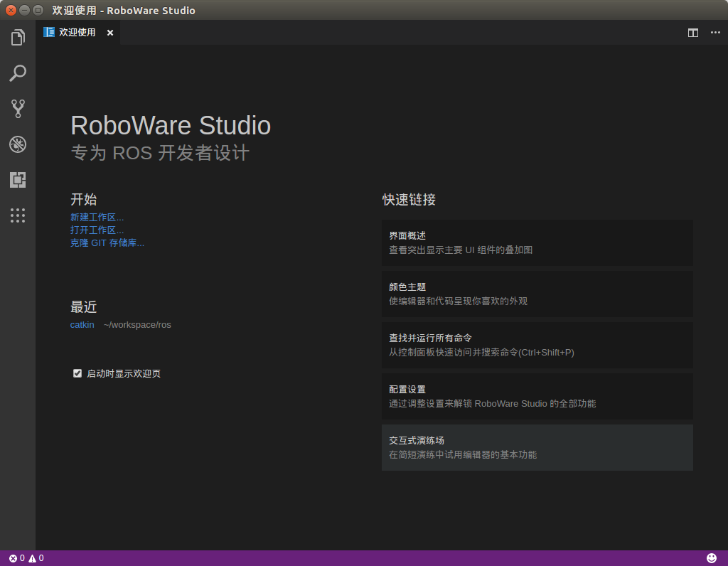Click the 快速链接 section heading
The width and height of the screenshot is (728, 566).
point(409,200)
